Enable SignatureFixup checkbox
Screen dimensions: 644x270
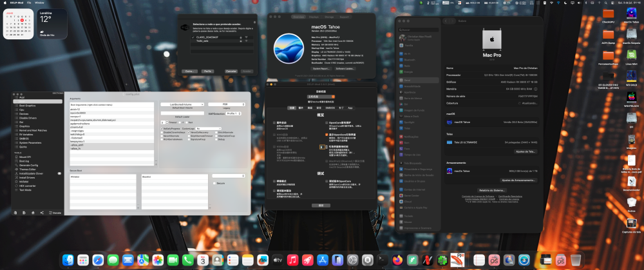(x=189, y=139)
